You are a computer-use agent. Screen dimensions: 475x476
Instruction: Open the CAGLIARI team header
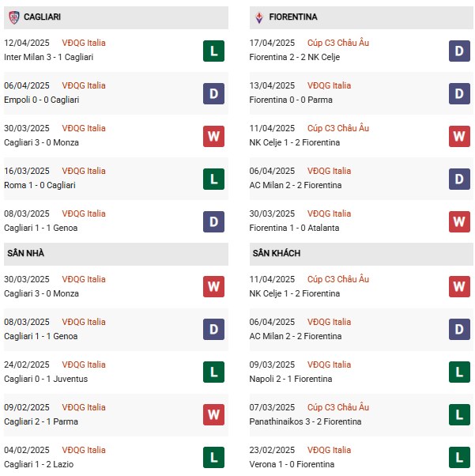click(x=43, y=17)
